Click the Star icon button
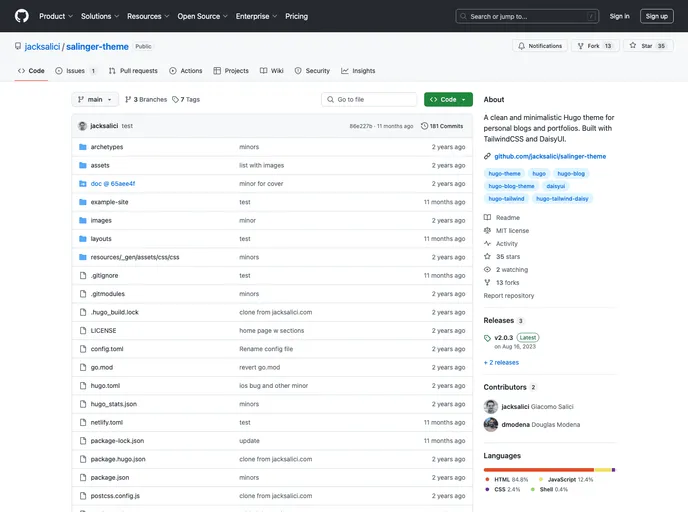This screenshot has width=688, height=512. pos(632,46)
